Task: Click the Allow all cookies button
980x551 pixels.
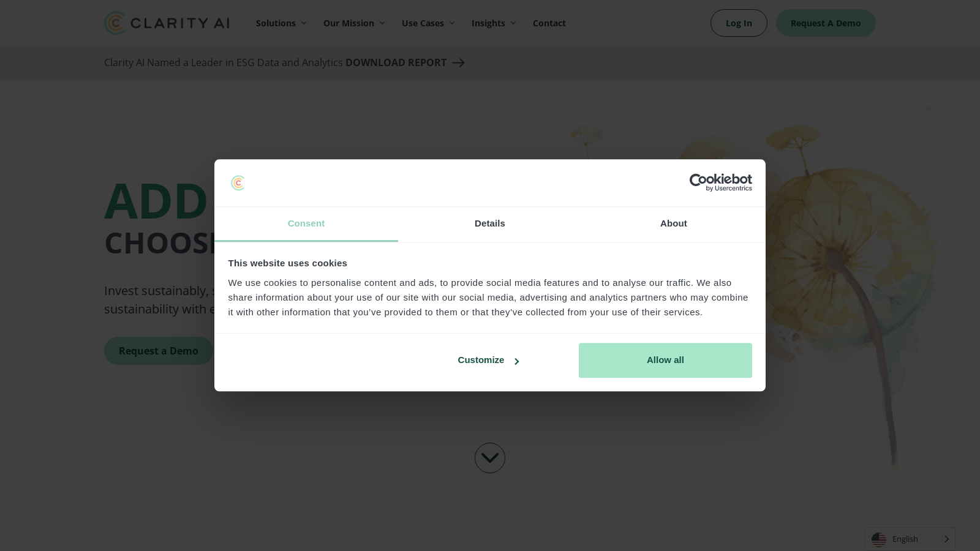Action: [665, 360]
